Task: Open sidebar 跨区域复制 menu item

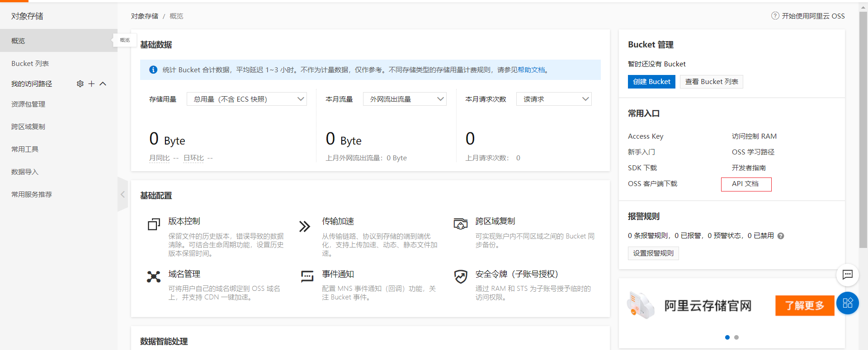Action: click(59, 126)
